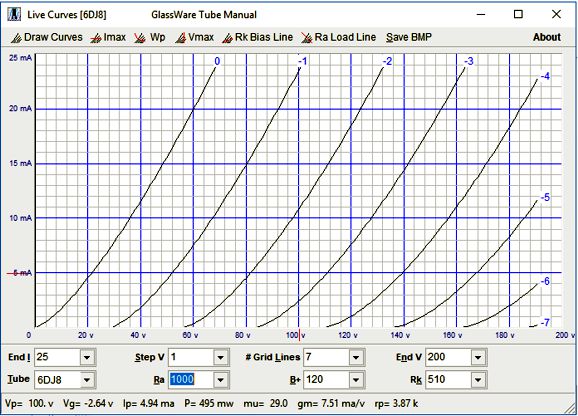This screenshot has width=578, height=416.
Task: Click the Ra value field showing 1000
Action: click(x=191, y=380)
